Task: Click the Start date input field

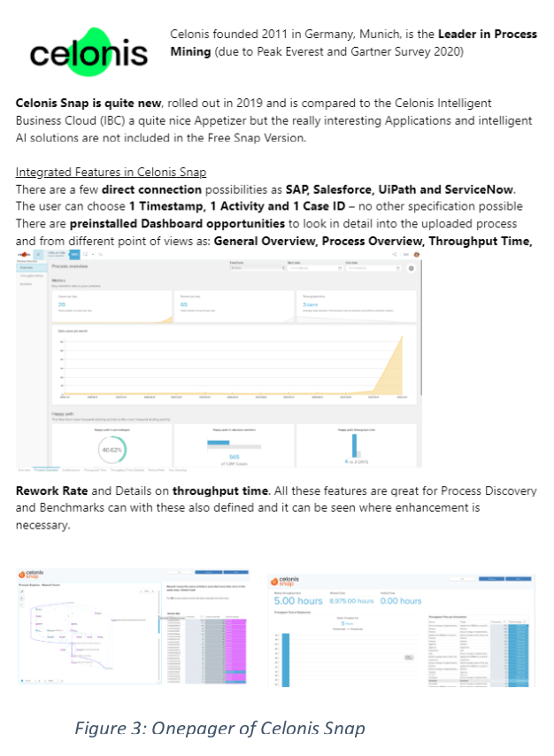Action: point(315,268)
